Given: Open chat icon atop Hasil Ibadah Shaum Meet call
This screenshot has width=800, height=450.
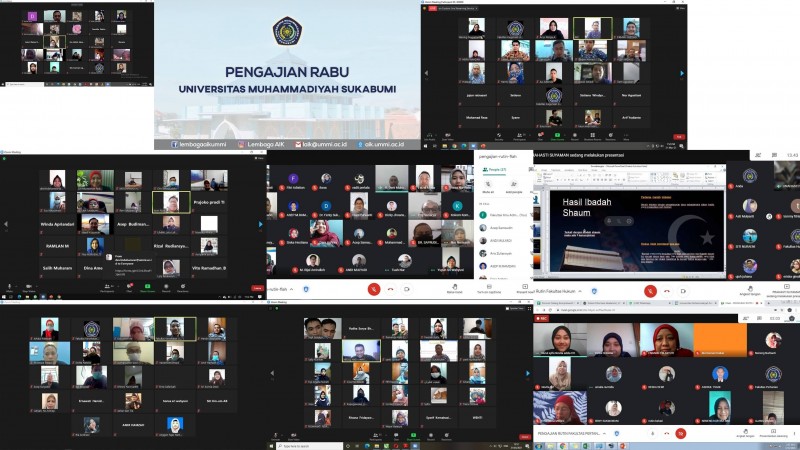Looking at the screenshot, I should coord(774,155).
